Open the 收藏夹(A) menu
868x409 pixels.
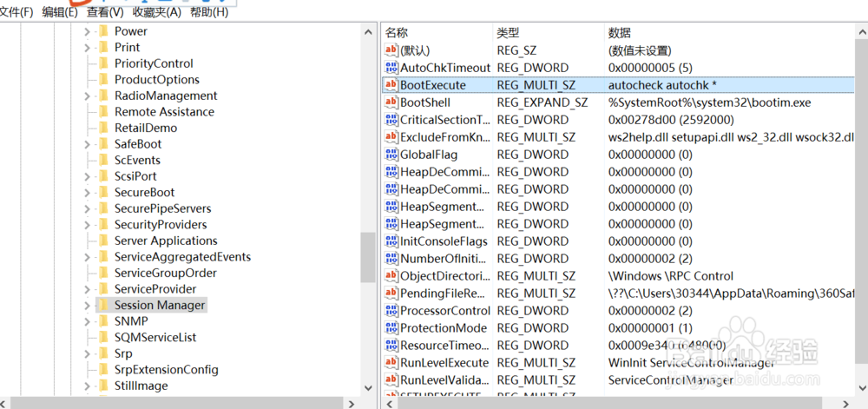coord(157,11)
